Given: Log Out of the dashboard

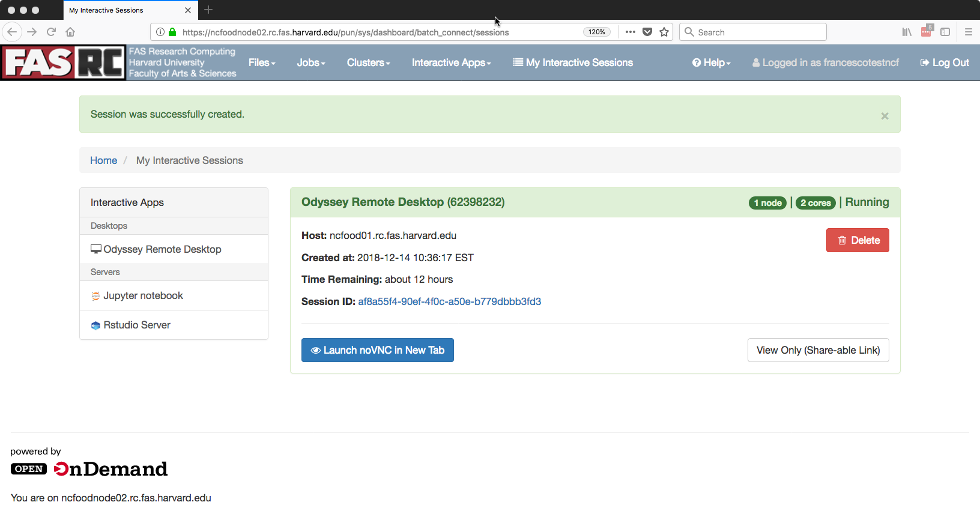Looking at the screenshot, I should 945,62.
